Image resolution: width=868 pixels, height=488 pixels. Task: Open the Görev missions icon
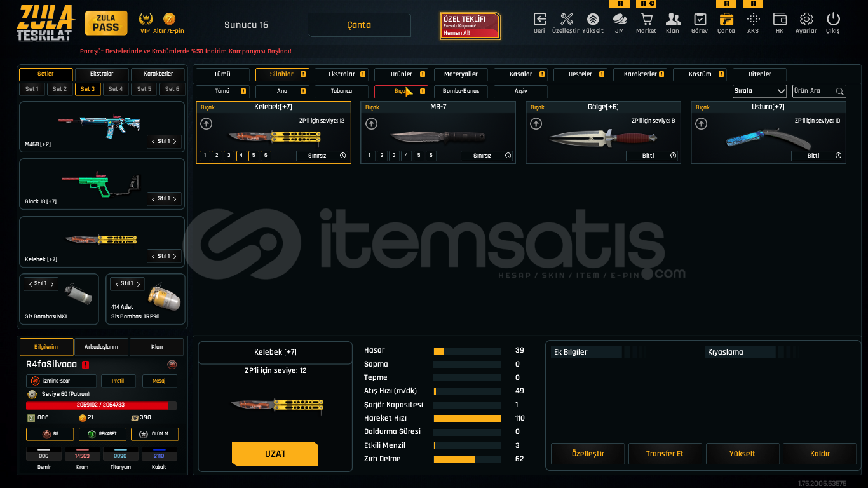click(700, 19)
